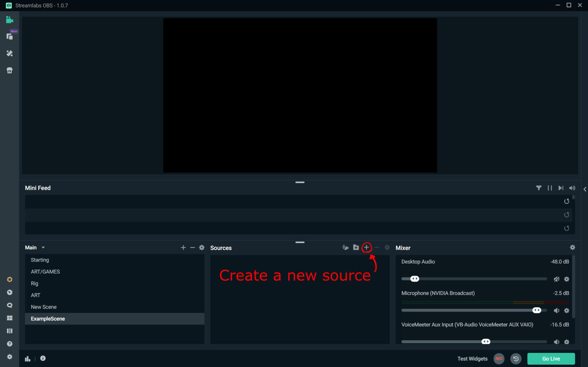
Task: Mute the Microphone (NVIDIA Broadcast) source
Action: tap(556, 311)
